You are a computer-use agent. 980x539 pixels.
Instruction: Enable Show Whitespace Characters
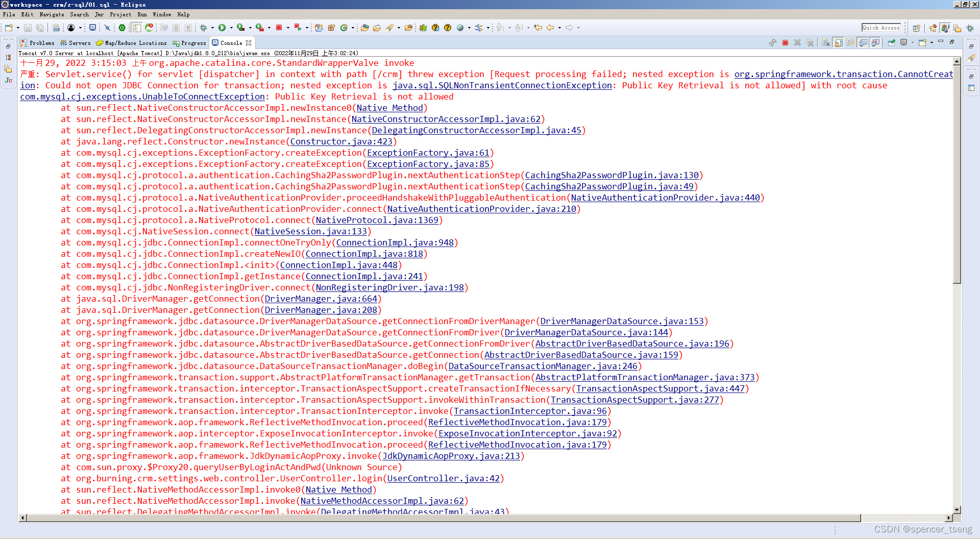pyautogui.click(x=189, y=28)
